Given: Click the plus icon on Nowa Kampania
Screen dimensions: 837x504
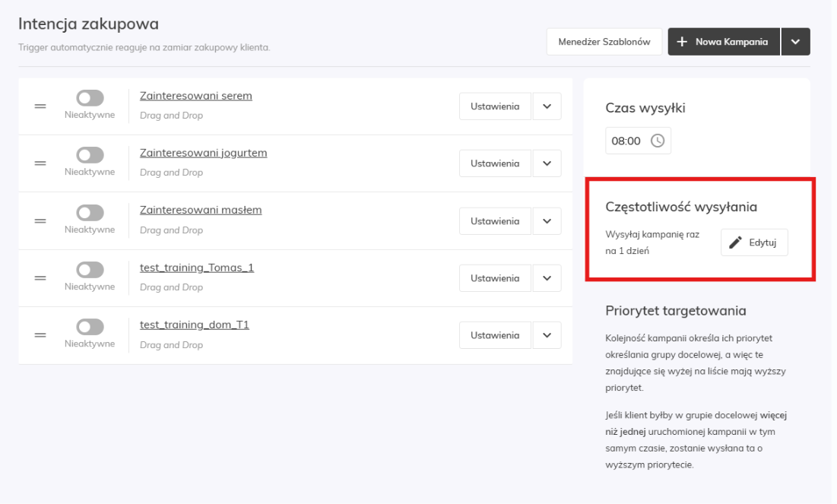Looking at the screenshot, I should (682, 42).
